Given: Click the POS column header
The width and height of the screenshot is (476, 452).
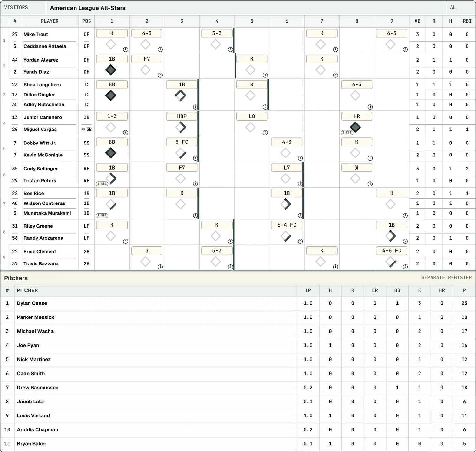Looking at the screenshot, I should tap(86, 21).
